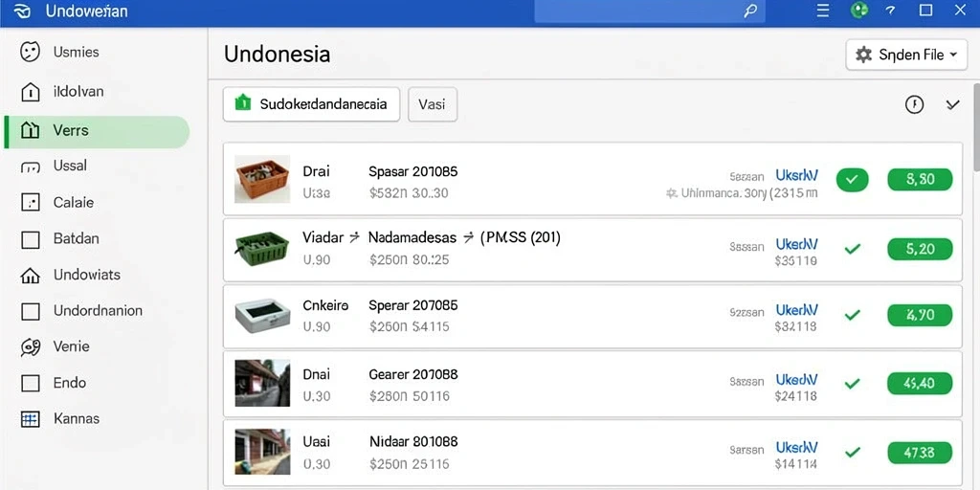Click the green 8,80 price badge
This screenshot has height=490, width=980.
pyautogui.click(x=920, y=180)
